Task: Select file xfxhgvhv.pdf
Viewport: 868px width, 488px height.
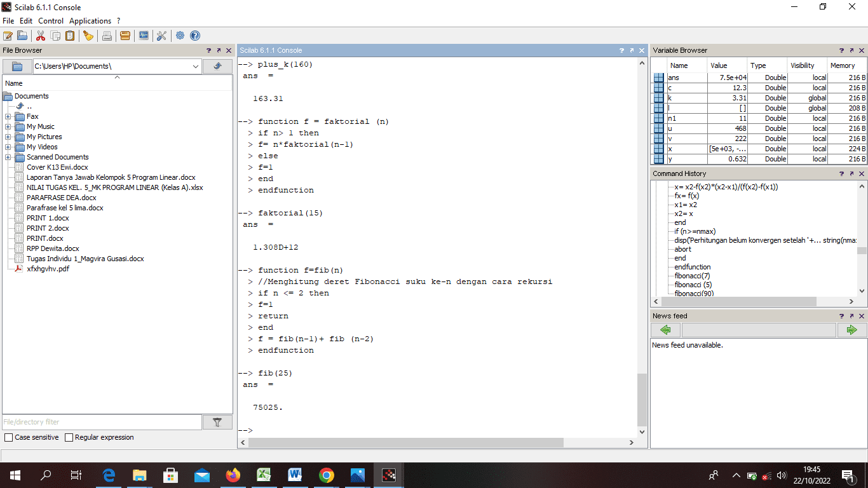Action: click(x=48, y=269)
